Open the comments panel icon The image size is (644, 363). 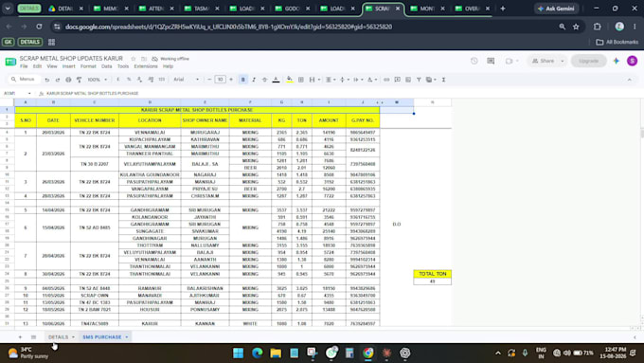click(491, 61)
